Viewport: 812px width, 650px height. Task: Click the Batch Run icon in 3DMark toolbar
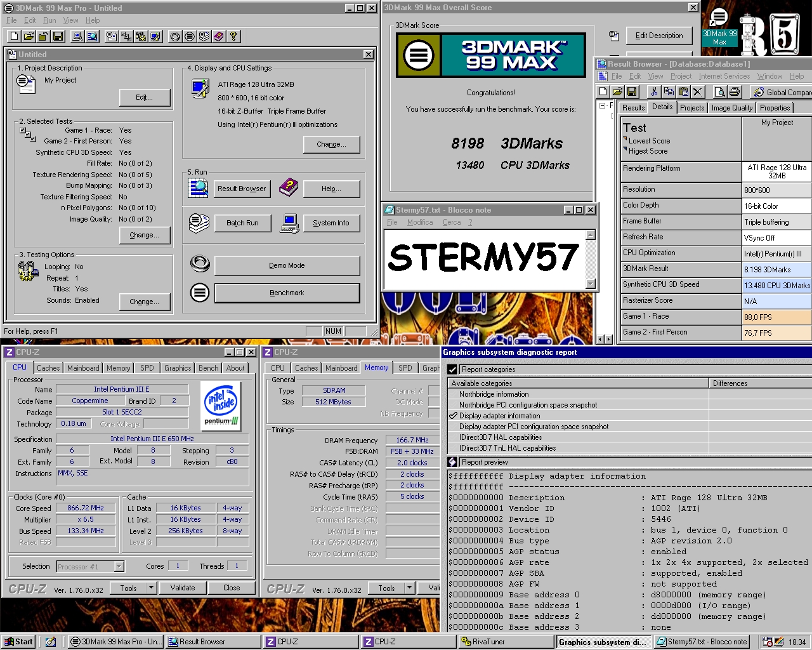pos(204,36)
